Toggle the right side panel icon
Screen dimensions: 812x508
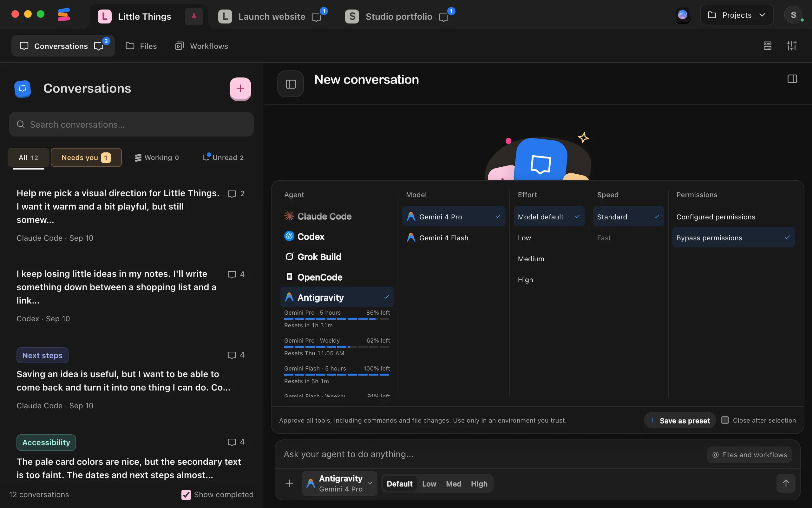pyautogui.click(x=792, y=79)
